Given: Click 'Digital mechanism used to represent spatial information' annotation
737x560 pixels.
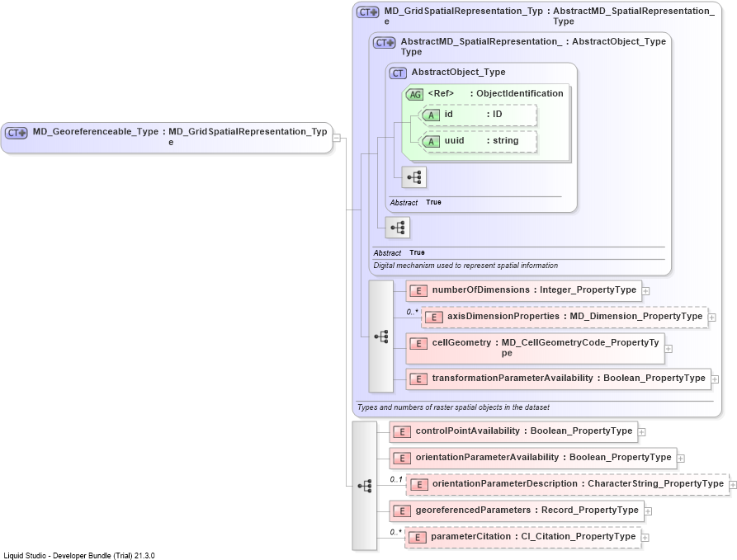Looking at the screenshot, I should pos(465,266).
